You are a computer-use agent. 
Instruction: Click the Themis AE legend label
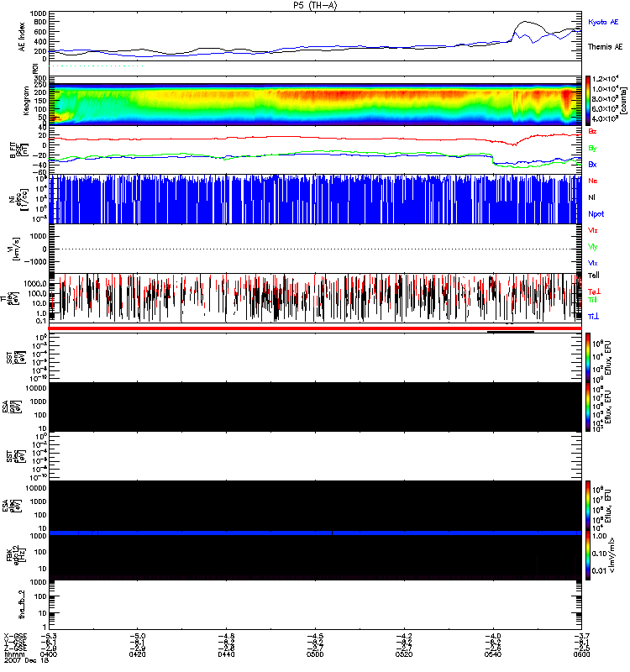pyautogui.click(x=605, y=48)
